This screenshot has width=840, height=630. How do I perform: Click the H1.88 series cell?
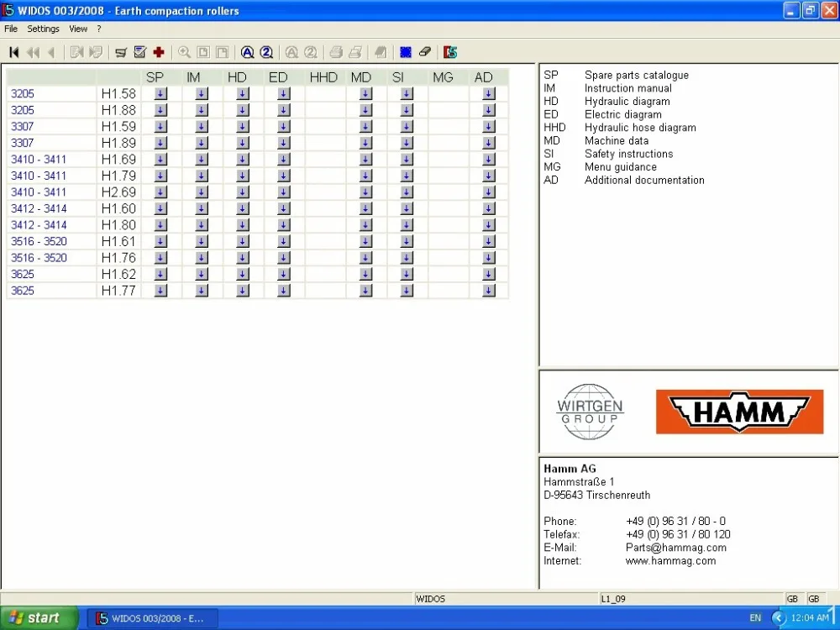[119, 110]
